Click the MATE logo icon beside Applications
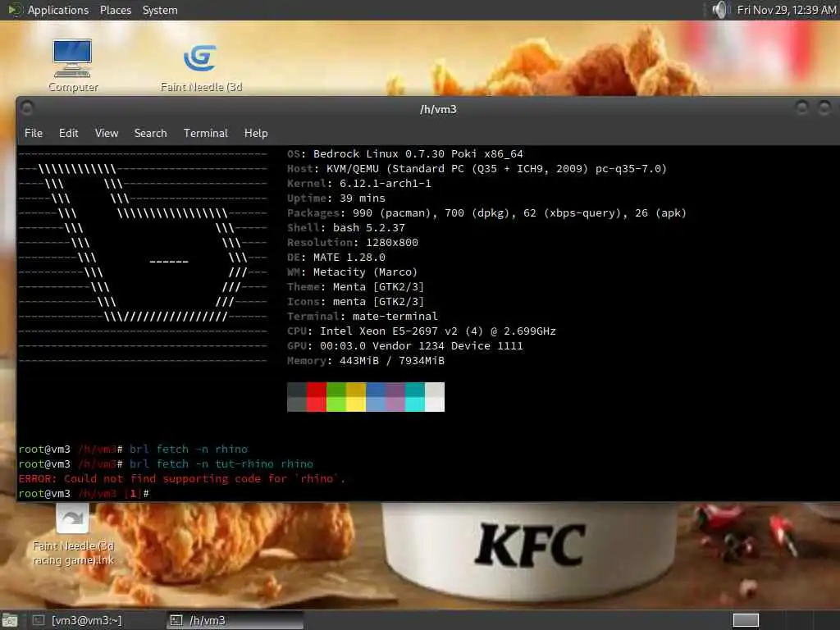This screenshot has height=630, width=840. coord(15,10)
